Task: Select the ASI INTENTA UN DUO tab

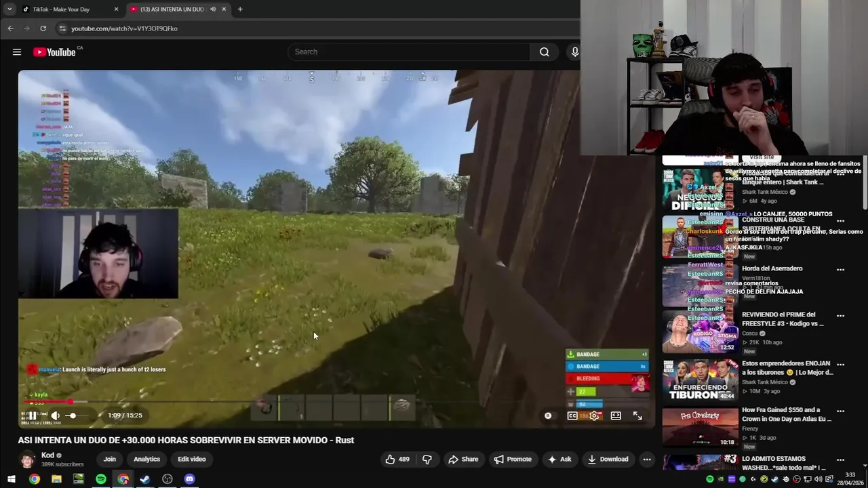Action: click(172, 9)
